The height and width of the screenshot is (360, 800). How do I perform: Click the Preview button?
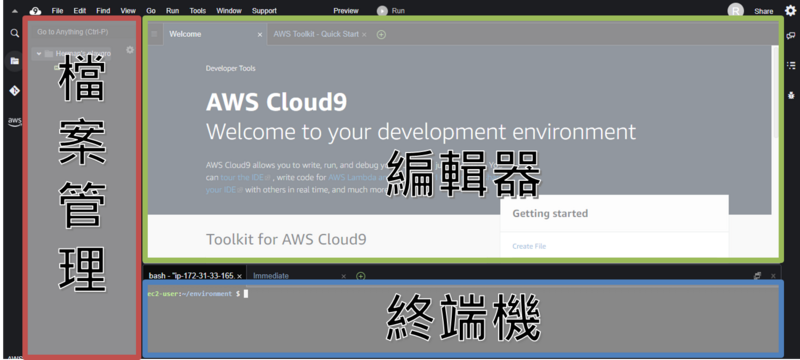pos(346,11)
